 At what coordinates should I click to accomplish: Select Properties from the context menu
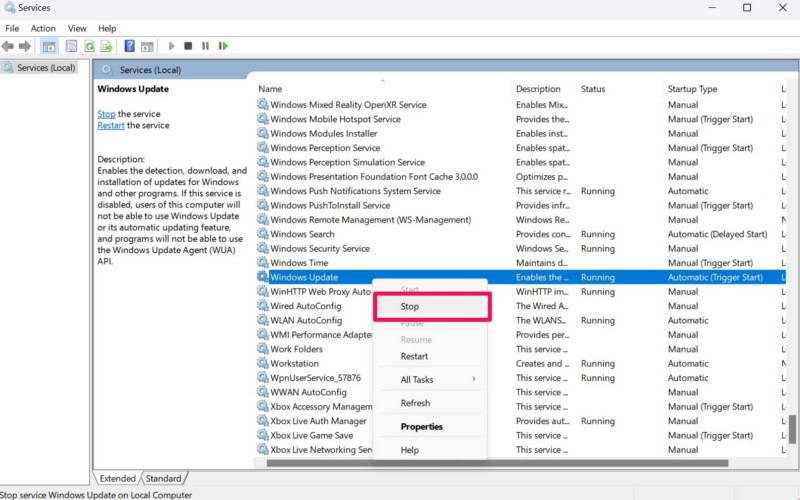point(421,426)
